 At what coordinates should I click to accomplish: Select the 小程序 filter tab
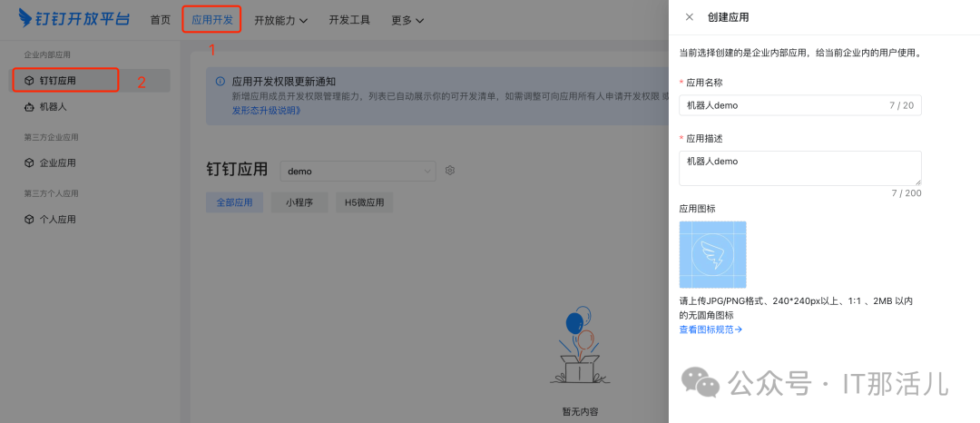click(299, 202)
